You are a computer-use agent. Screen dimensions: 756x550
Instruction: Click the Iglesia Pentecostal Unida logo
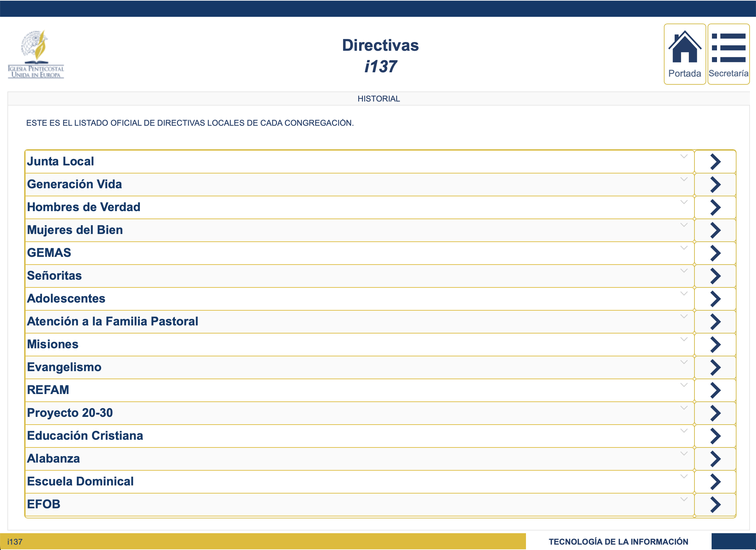pos(36,54)
